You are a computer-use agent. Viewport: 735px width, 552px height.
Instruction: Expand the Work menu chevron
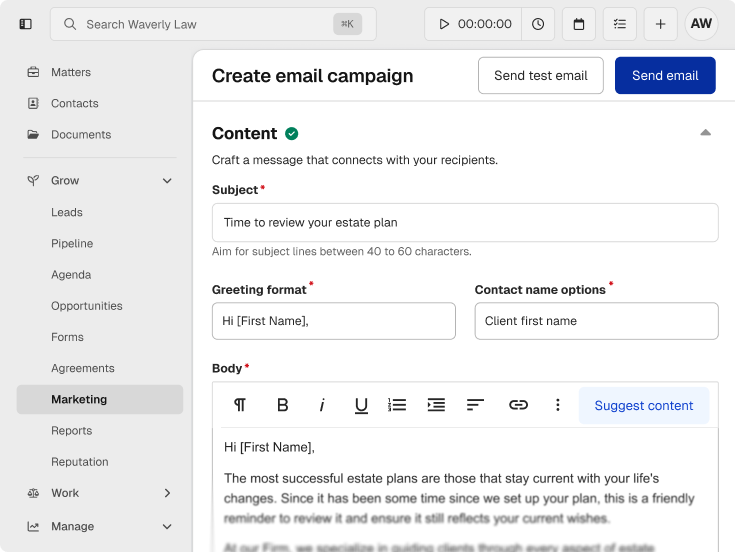coord(167,493)
